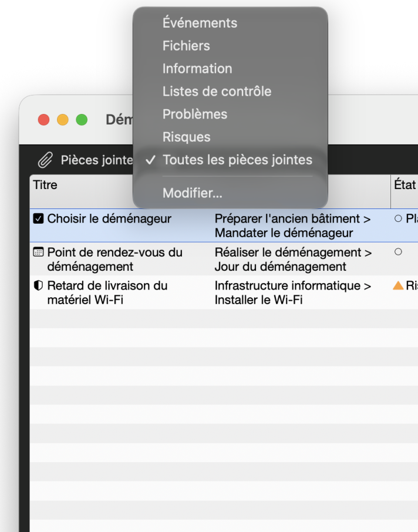Select the Choisir le déménageur title
The image size is (418, 532).
click(109, 219)
